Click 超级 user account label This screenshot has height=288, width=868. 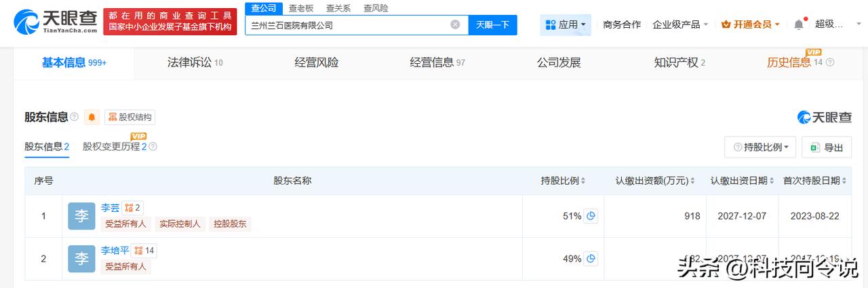click(x=829, y=24)
